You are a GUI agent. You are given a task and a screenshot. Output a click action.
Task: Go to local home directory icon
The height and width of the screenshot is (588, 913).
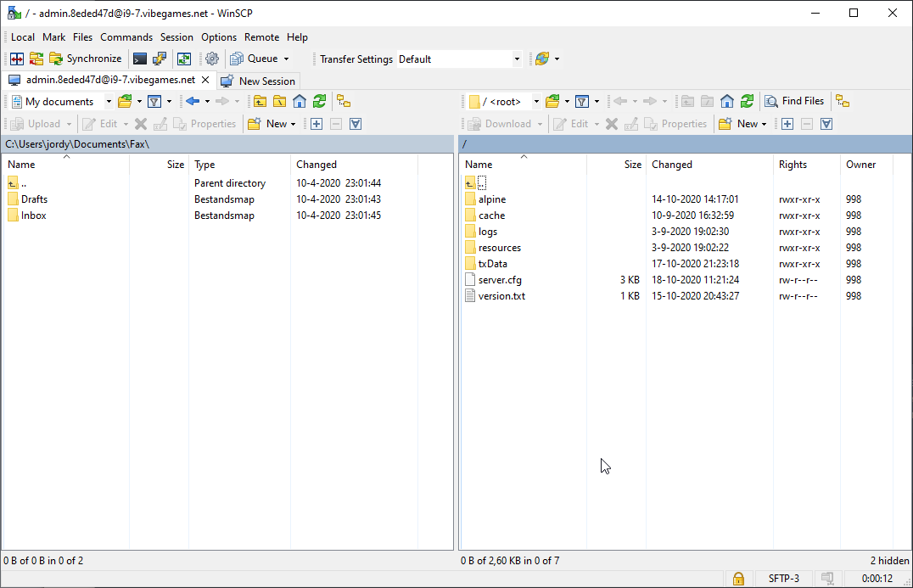(300, 102)
